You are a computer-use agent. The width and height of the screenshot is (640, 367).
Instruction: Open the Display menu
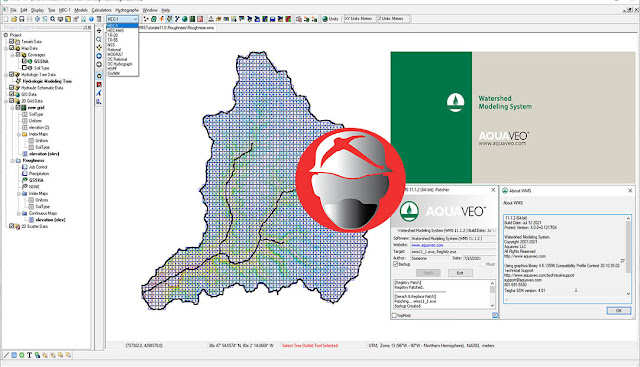tap(37, 10)
